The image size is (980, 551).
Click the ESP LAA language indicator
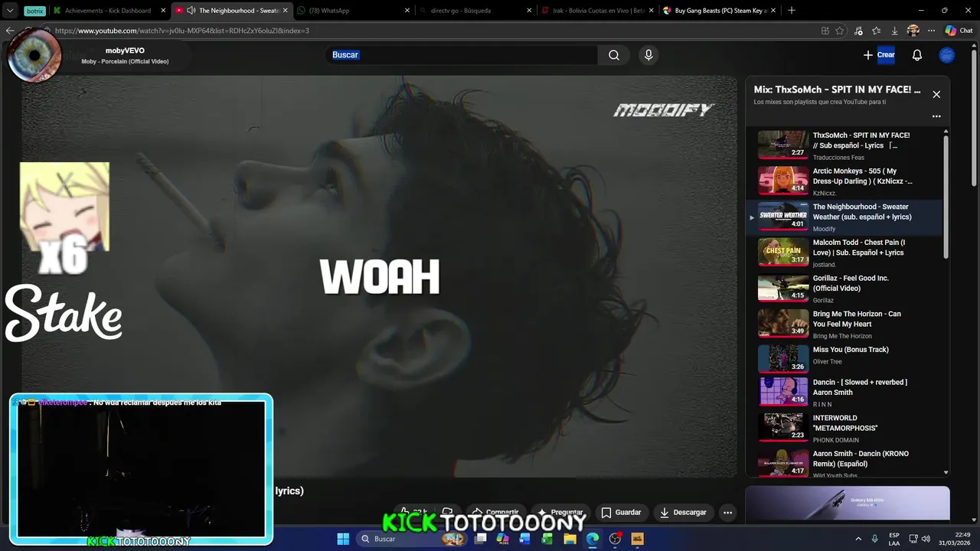pyautogui.click(x=894, y=539)
